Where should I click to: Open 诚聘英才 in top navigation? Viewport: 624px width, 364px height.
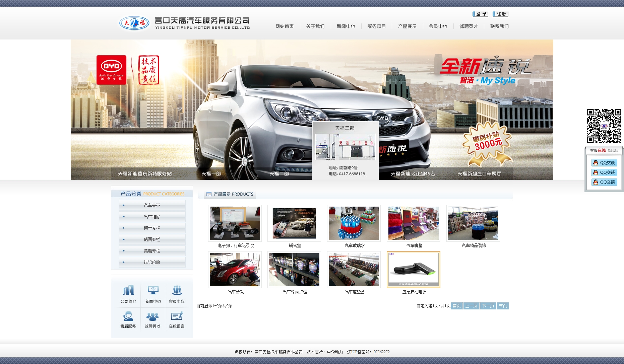pyautogui.click(x=469, y=26)
